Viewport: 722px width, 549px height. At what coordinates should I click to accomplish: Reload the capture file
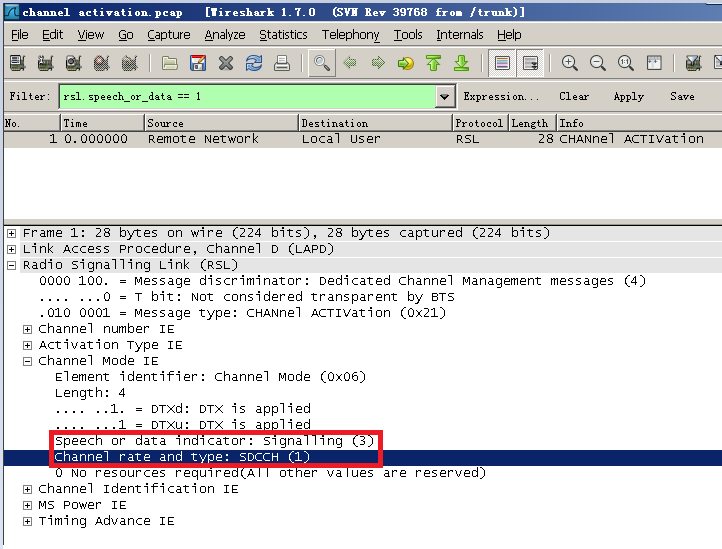click(254, 63)
